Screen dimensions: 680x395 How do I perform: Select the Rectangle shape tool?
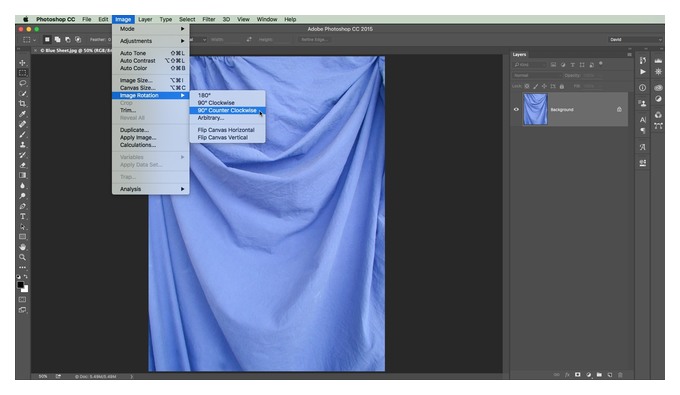coord(23,237)
